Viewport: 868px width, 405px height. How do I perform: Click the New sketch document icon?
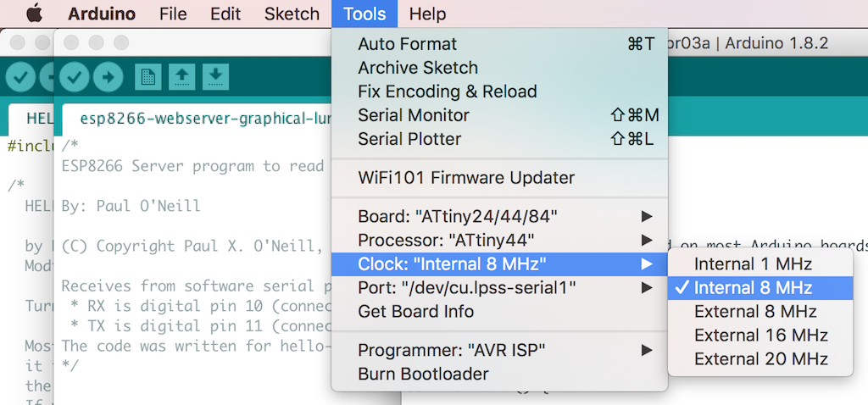[x=148, y=77]
